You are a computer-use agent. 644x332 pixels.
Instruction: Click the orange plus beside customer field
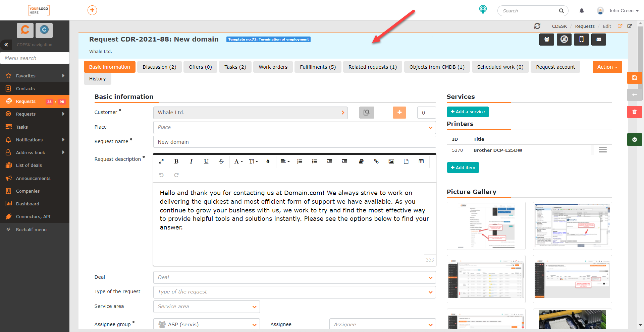[399, 113]
